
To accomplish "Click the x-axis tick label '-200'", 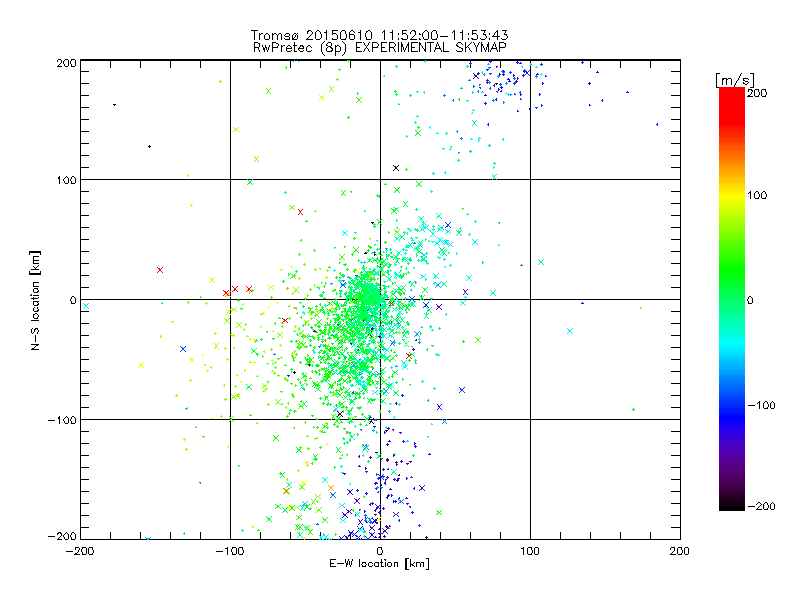I will (x=81, y=551).
